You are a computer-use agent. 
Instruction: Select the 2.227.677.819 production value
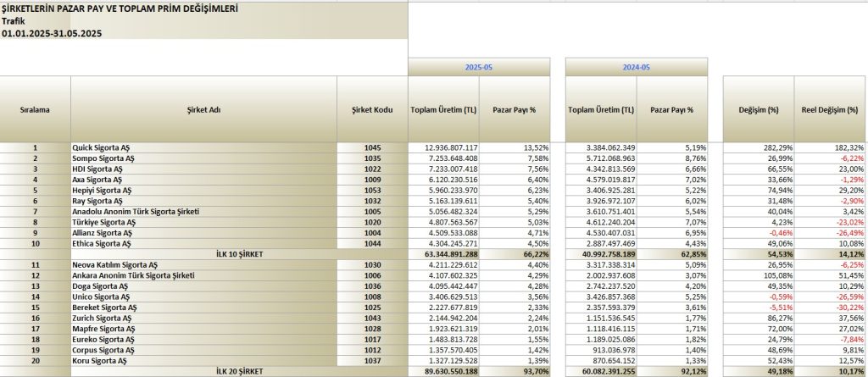tap(443, 308)
